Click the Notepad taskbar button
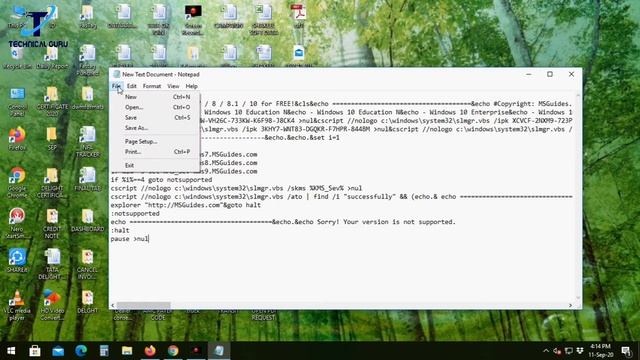This screenshot has width=640, height=360. coord(219,351)
